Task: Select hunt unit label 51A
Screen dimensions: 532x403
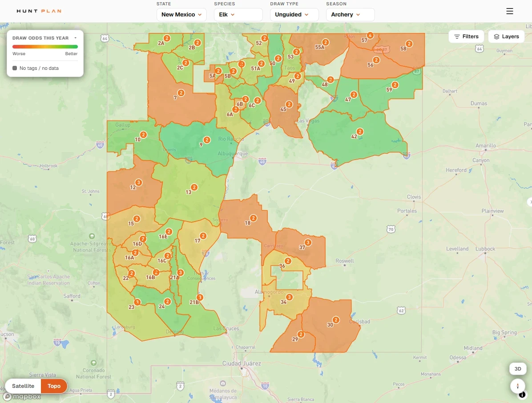Action: coord(255,69)
